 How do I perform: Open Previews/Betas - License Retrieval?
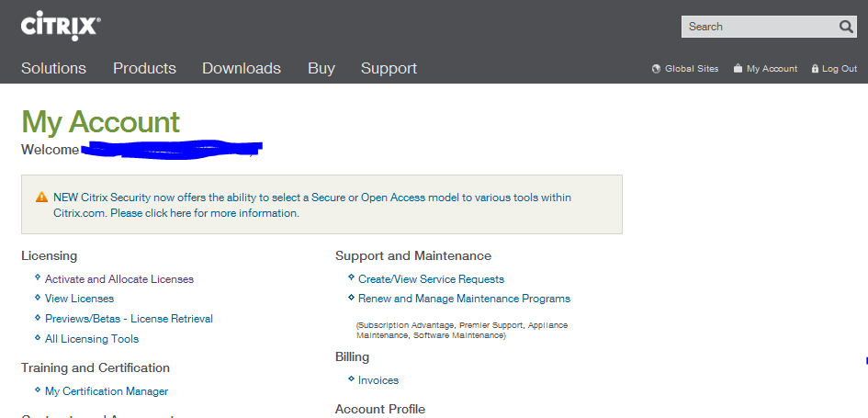(x=129, y=319)
